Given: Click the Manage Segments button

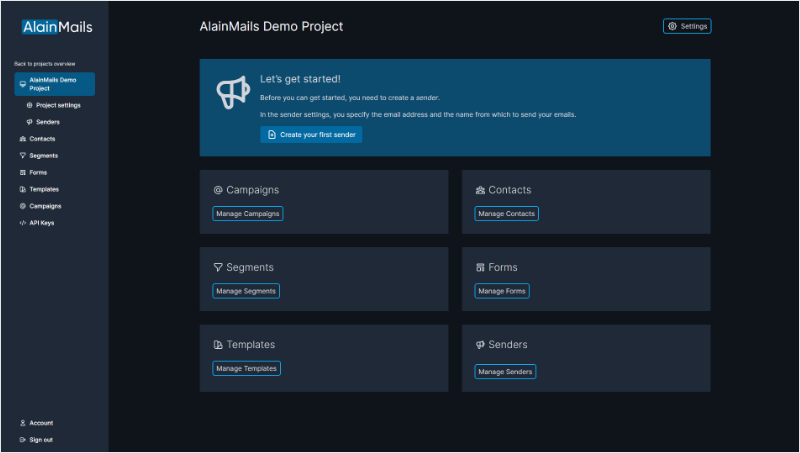Looking at the screenshot, I should click(246, 291).
